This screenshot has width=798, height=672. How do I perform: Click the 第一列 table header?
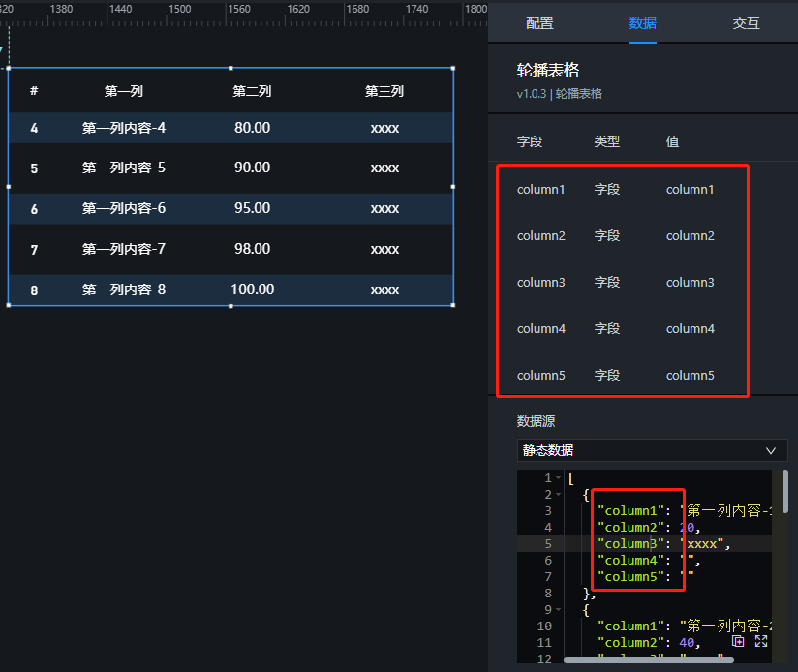pyautogui.click(x=124, y=92)
